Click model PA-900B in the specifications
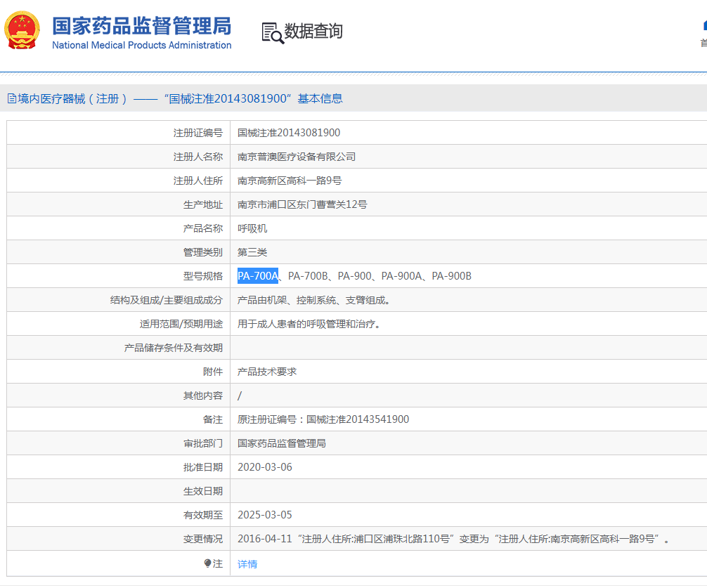Screen dimensions: 707x588 451,276
